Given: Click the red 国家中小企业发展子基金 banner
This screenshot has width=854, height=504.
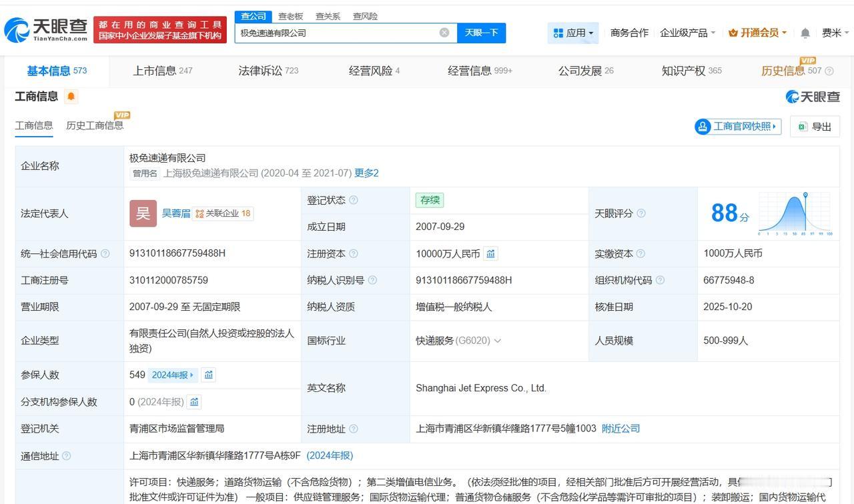Looking at the screenshot, I should 160,29.
